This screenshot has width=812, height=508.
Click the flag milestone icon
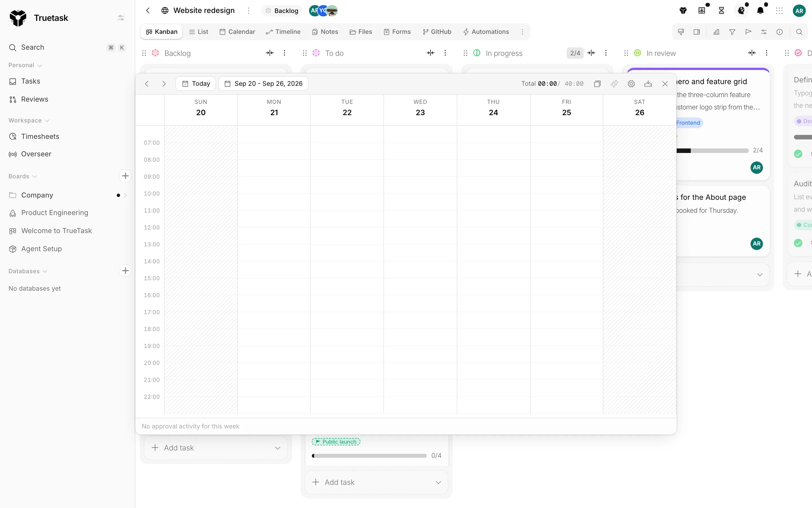748,32
